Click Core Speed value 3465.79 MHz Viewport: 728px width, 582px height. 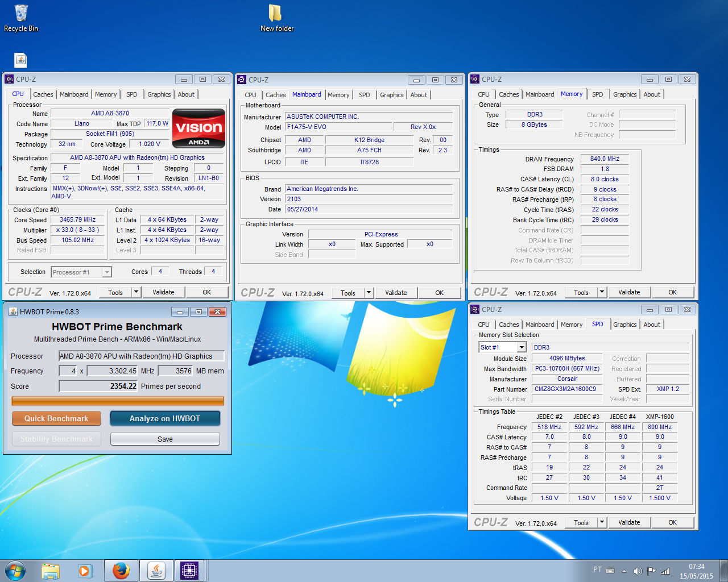pos(78,219)
